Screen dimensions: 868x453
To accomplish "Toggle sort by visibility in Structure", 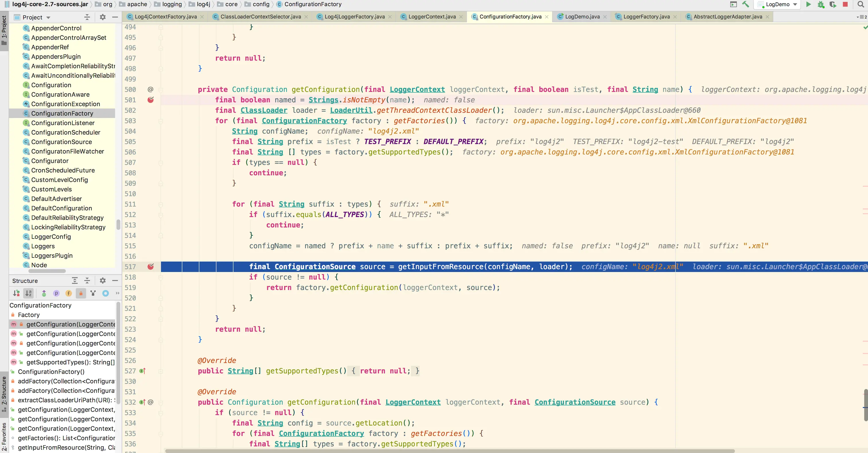I will point(16,293).
